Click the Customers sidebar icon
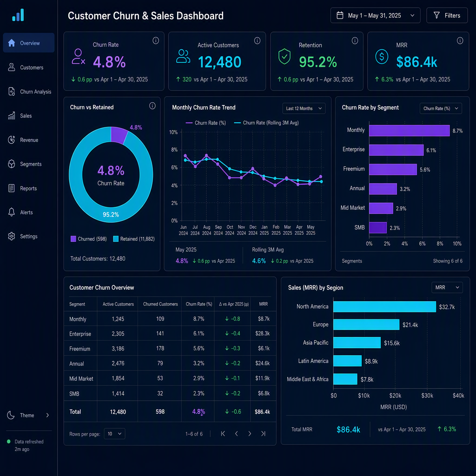 click(x=12, y=67)
